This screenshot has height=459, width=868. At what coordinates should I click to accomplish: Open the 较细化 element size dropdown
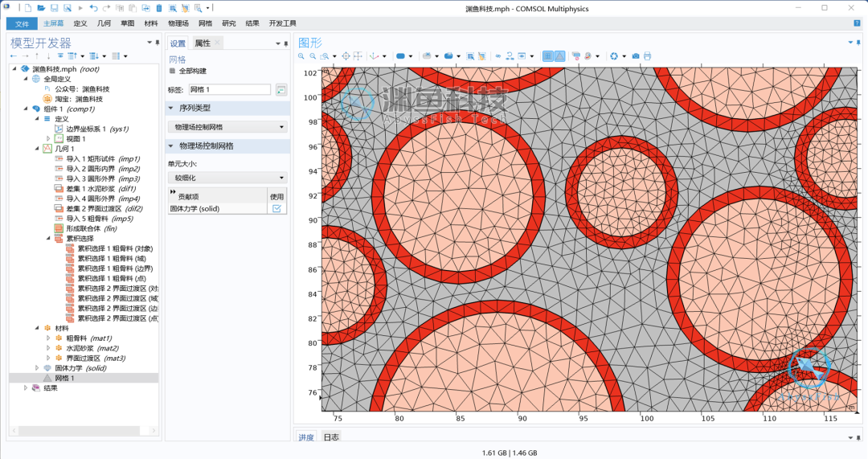(x=227, y=178)
